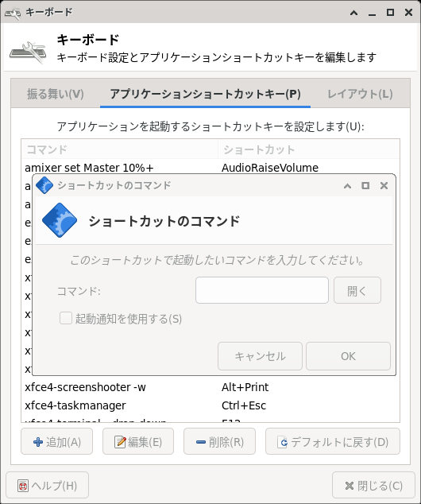Close the キーボード window with X
421x504 pixels.
409,13
